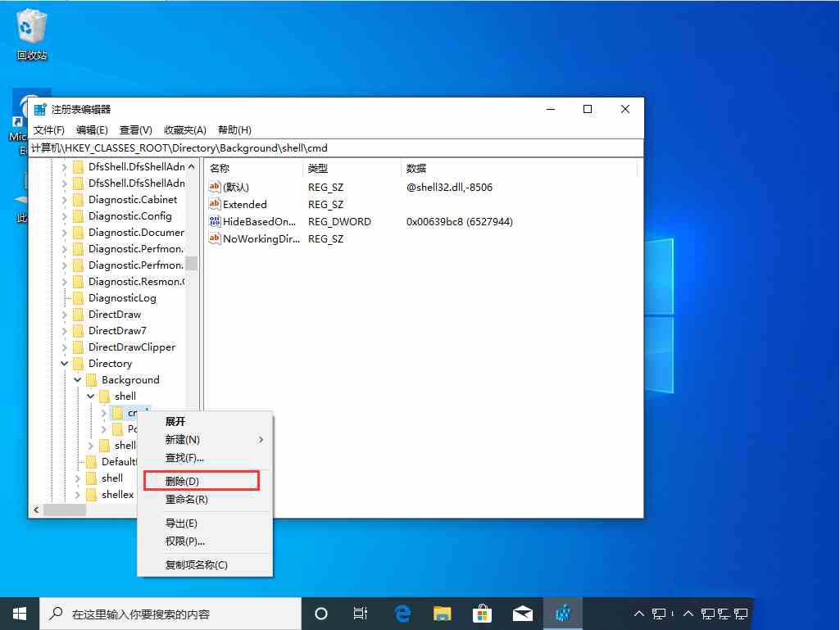840x630 pixels.
Task: Click the Directory key folder icon
Action: click(x=78, y=364)
